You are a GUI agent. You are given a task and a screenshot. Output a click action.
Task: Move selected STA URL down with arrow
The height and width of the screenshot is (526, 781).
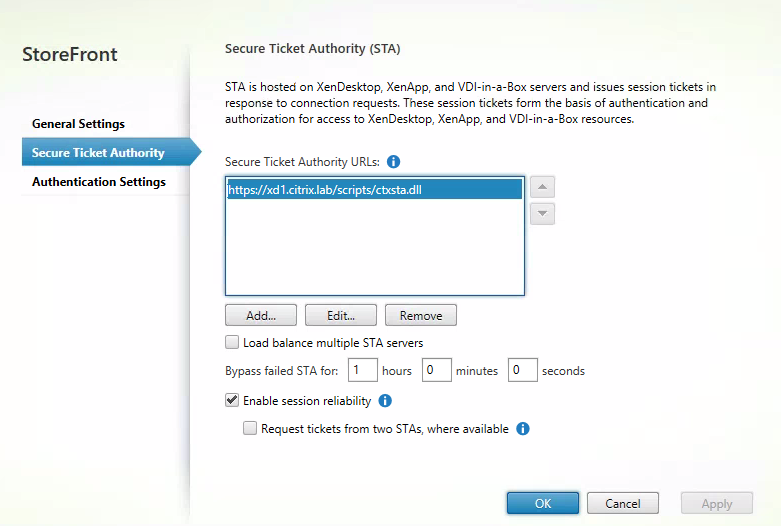click(541, 213)
